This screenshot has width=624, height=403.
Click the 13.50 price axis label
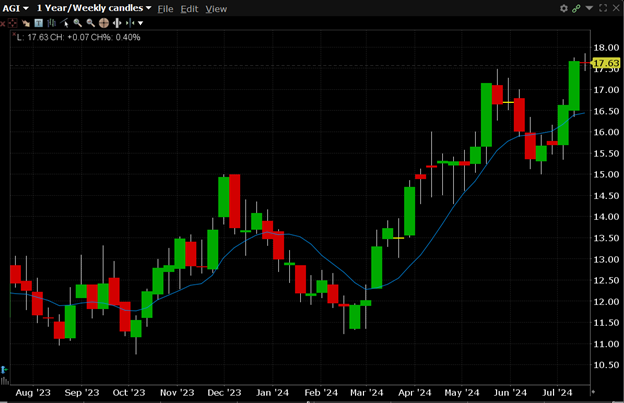click(x=606, y=238)
